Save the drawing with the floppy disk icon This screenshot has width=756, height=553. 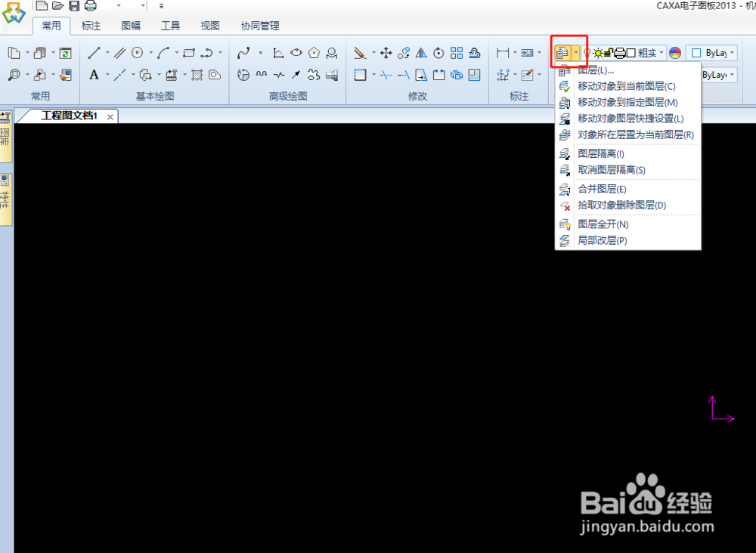tap(74, 6)
